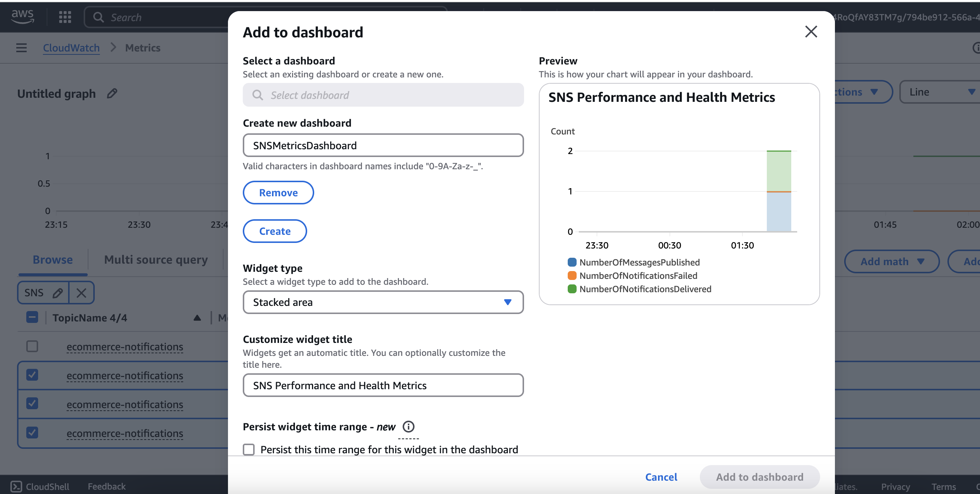Close the Add to dashboard dialog
The height and width of the screenshot is (494, 980).
click(x=811, y=31)
